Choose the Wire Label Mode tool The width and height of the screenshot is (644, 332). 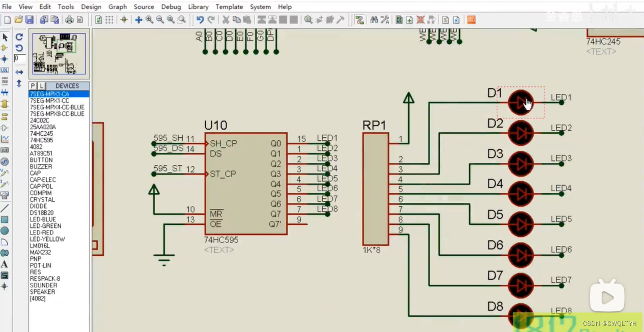click(x=5, y=70)
